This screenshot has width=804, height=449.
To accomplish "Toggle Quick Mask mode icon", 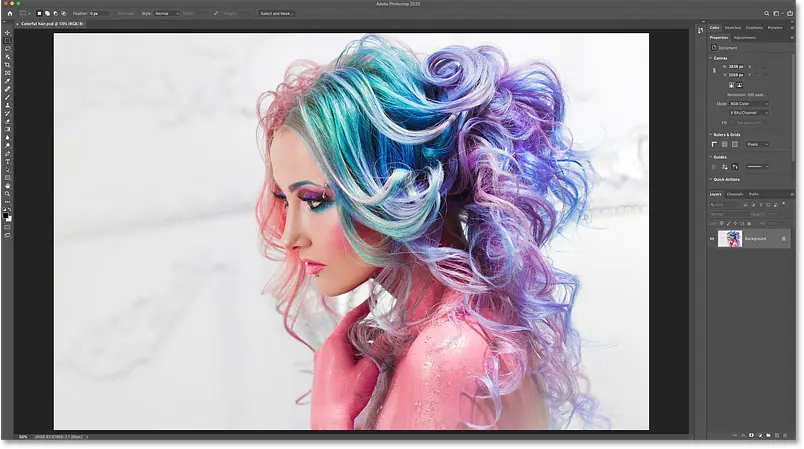I will tap(7, 227).
